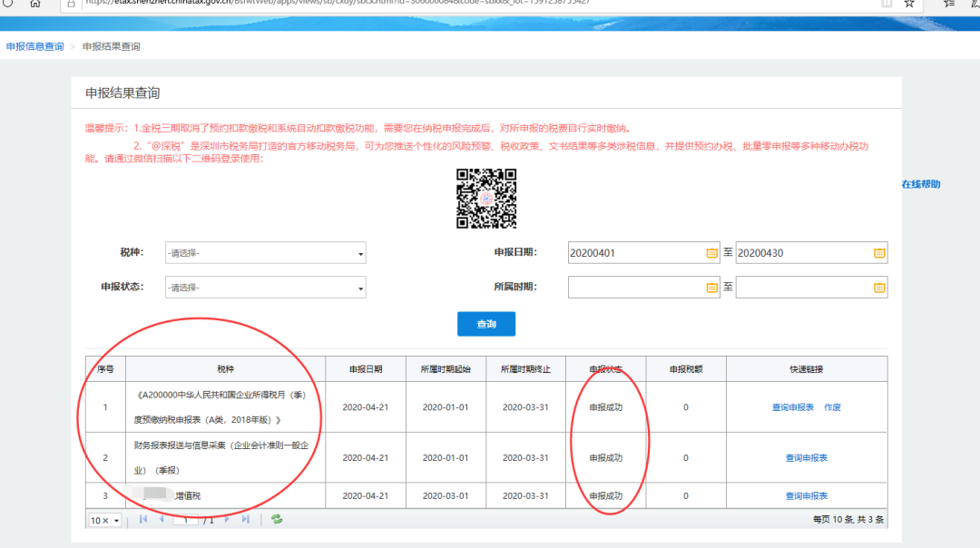The width and height of the screenshot is (980, 548).
Task: Click the page number input field
Action: (186, 520)
